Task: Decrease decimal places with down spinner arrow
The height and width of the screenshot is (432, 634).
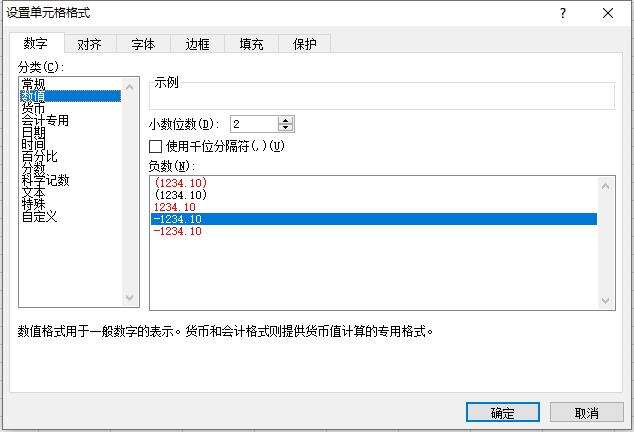Action: point(285,127)
